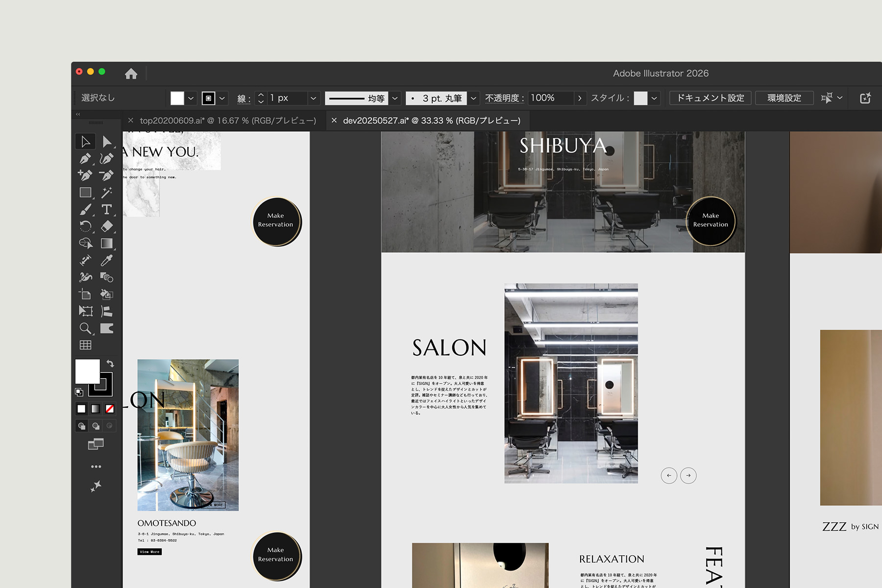
Task: Enable Draw Behind mode
Action: [x=96, y=426]
